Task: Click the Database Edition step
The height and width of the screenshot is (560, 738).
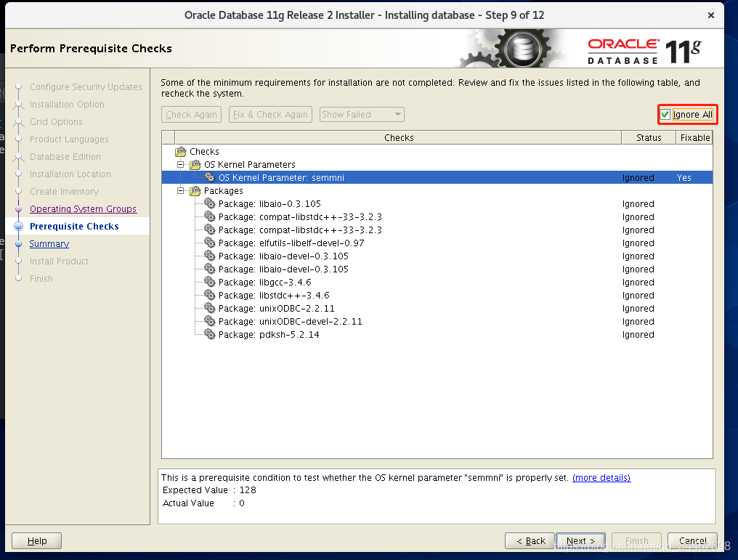Action: [65, 157]
